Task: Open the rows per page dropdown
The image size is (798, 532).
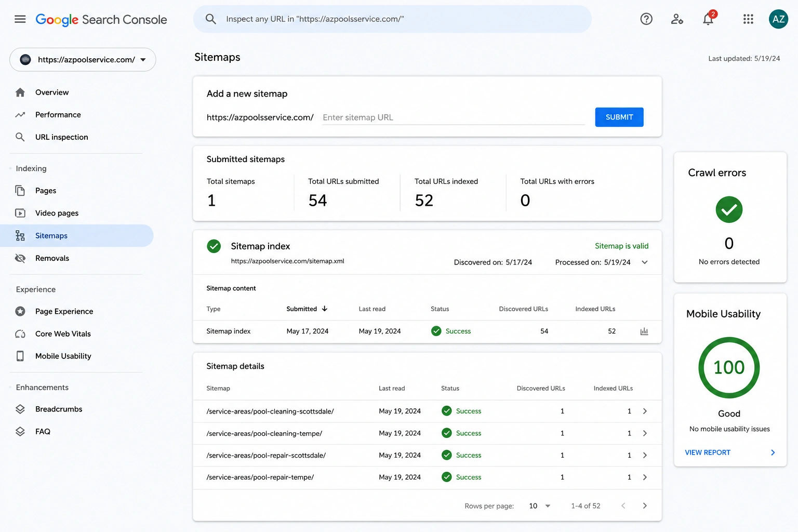Action: [x=540, y=506]
